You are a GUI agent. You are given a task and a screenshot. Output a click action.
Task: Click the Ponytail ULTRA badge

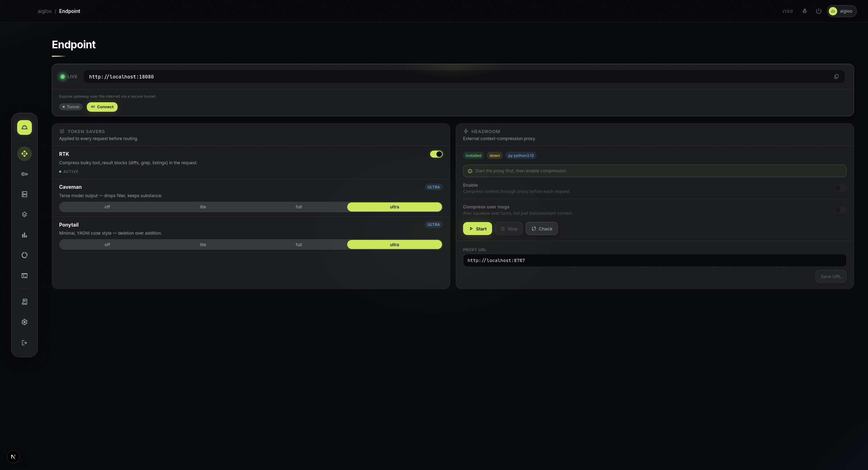coord(434,225)
